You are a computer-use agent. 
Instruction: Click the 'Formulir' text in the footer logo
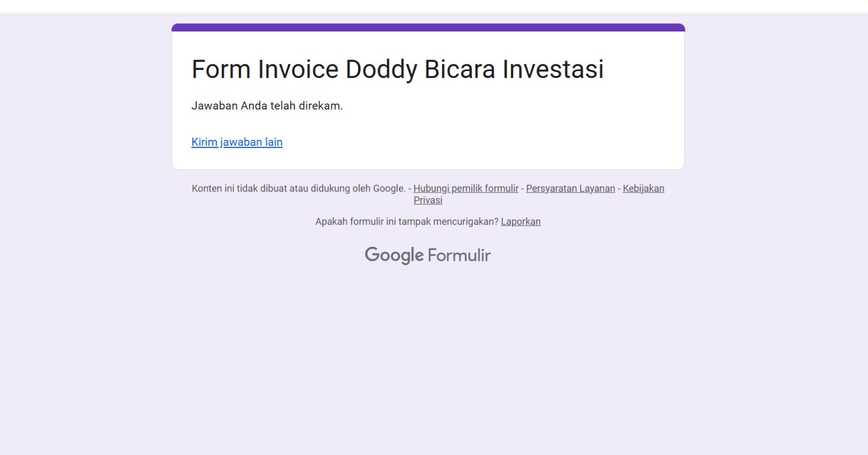click(459, 255)
